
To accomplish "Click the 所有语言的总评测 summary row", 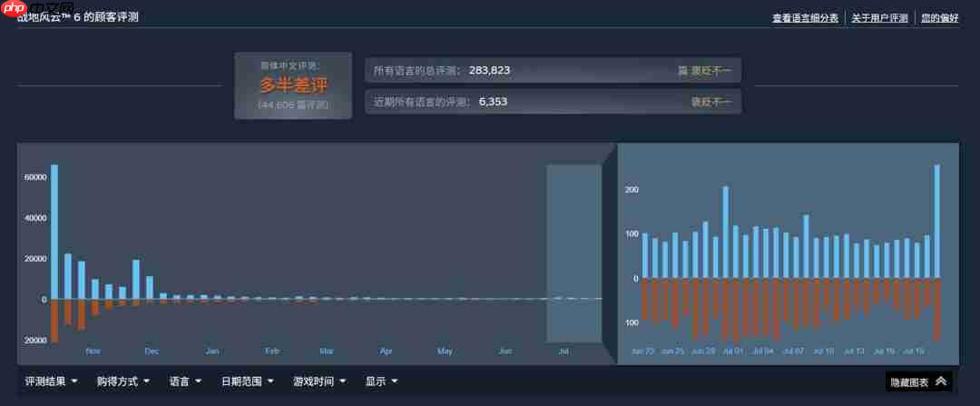I will pyautogui.click(x=554, y=71).
